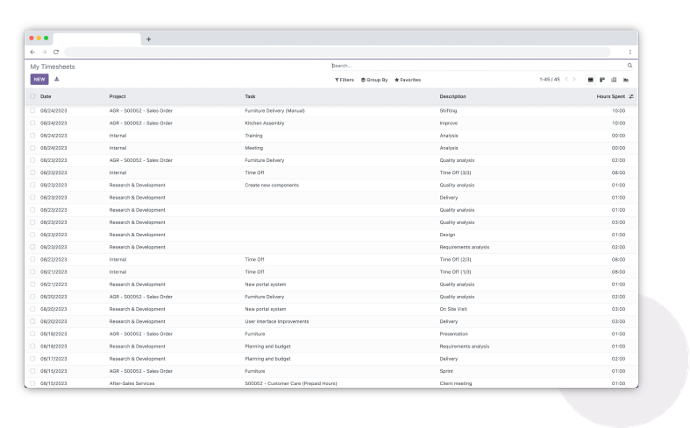The width and height of the screenshot is (690, 428).
Task: Select the Furniture Delivery (Manual) row checkbox
Action: click(x=33, y=110)
